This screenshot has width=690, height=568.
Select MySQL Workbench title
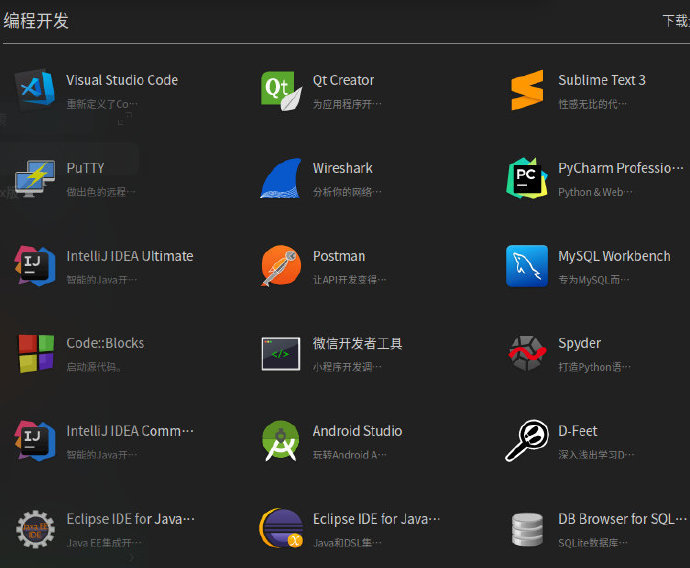[614, 256]
